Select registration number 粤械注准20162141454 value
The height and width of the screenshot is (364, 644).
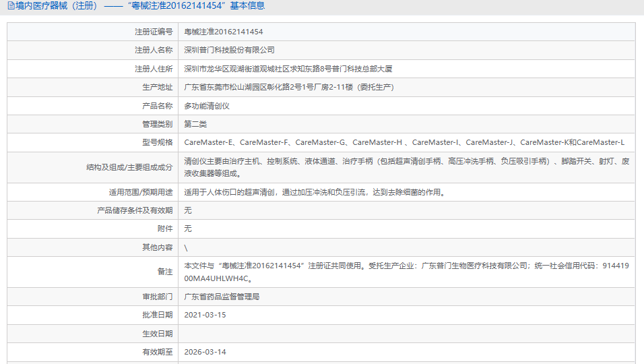pyautogui.click(x=224, y=32)
